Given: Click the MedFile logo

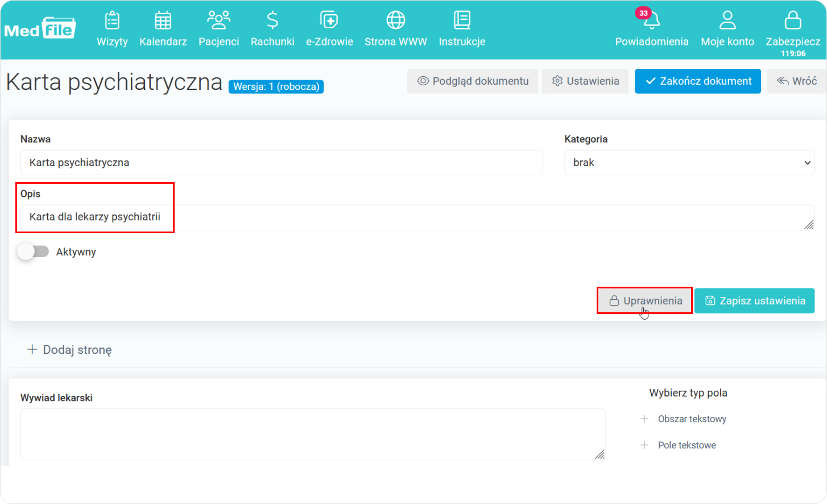Looking at the screenshot, I should (40, 28).
